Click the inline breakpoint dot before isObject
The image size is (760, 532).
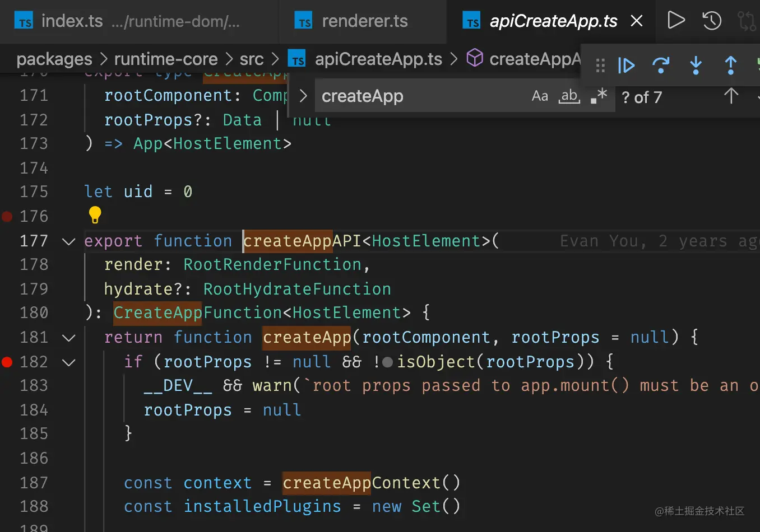(387, 362)
